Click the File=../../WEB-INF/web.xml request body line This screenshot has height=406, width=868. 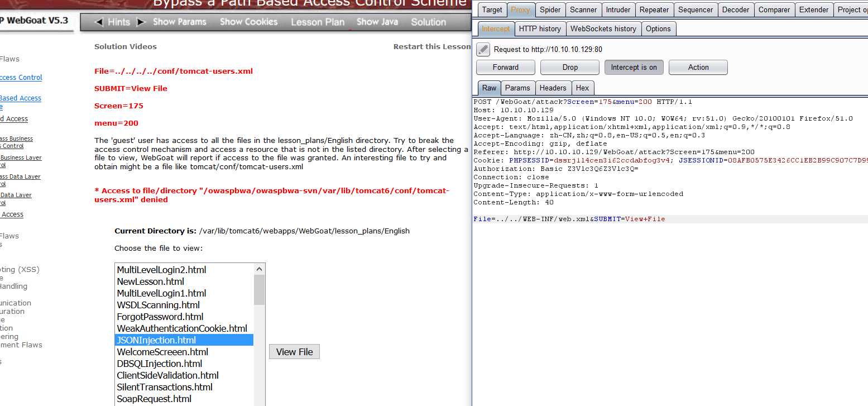coord(569,219)
